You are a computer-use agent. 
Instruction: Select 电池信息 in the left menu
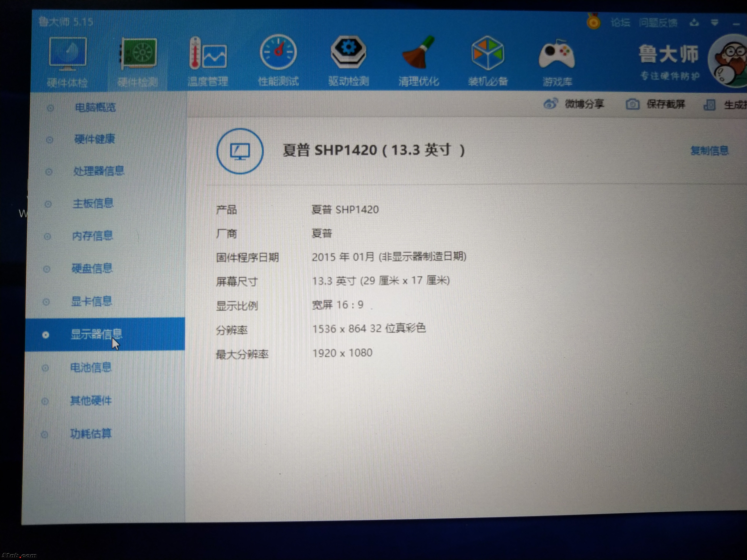[x=91, y=367]
